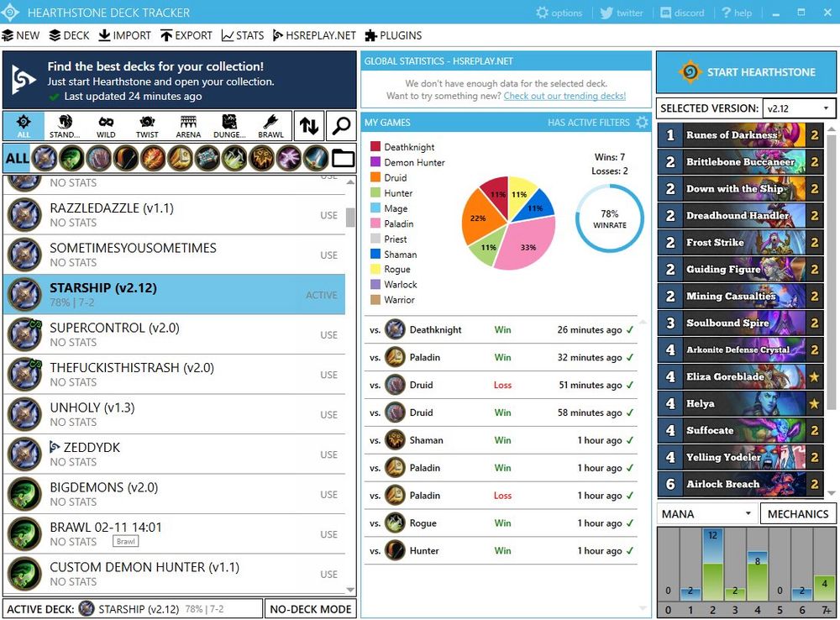Select the Priest class filter icon
The width and height of the screenshot is (840, 620).
[x=207, y=158]
